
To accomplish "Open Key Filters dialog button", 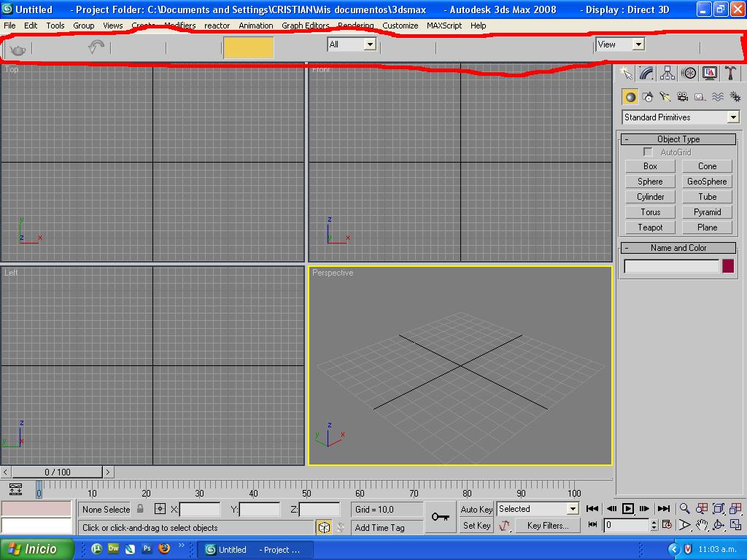I will tap(548, 526).
